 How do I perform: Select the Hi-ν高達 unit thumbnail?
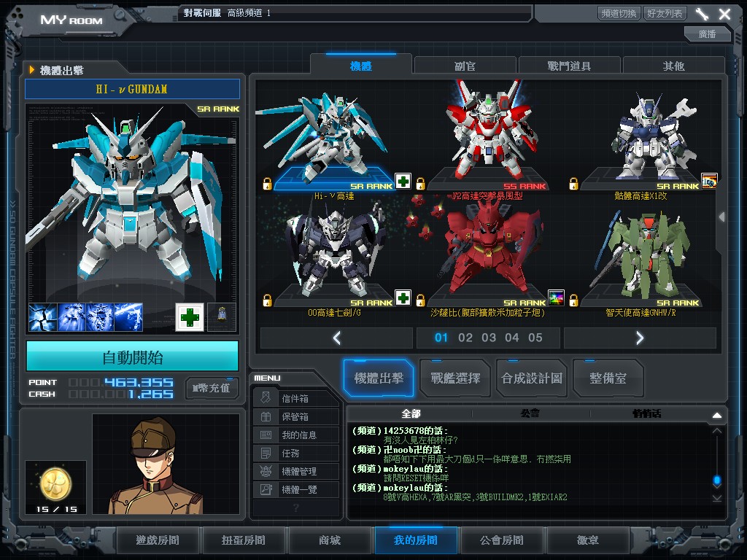click(x=333, y=138)
